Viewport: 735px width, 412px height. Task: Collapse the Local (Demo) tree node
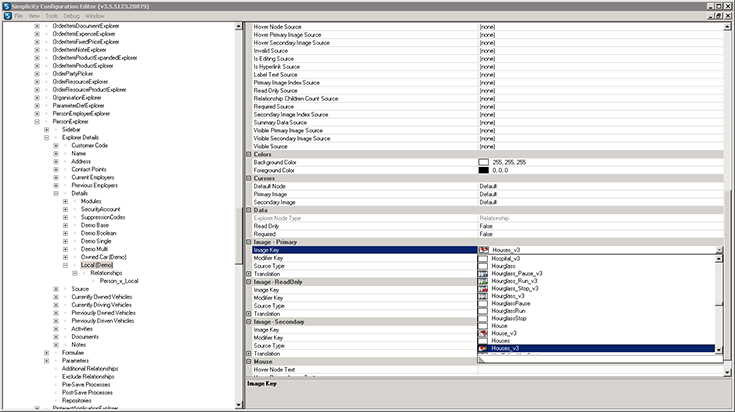[x=65, y=265]
